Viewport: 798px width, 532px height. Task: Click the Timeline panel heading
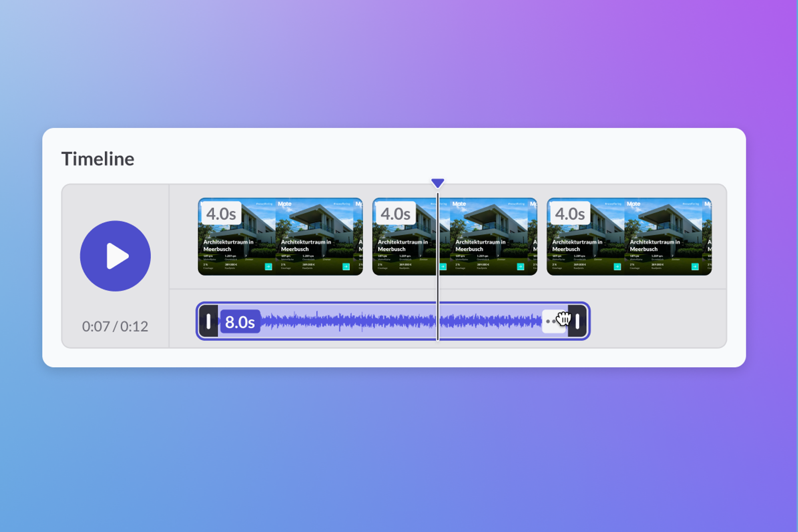(98, 159)
